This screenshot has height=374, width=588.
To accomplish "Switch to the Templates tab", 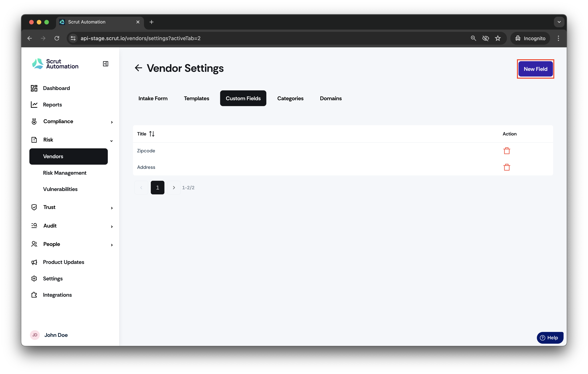I will click(x=196, y=98).
